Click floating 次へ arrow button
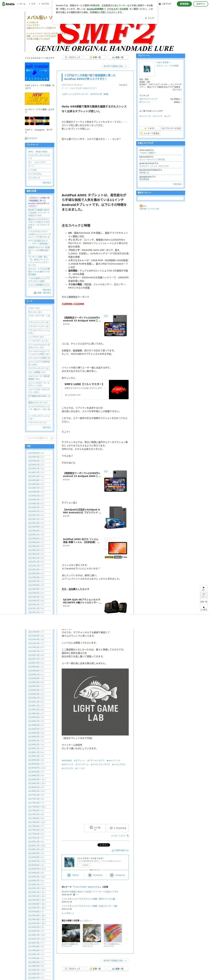The width and height of the screenshot is (210, 980). point(204,588)
